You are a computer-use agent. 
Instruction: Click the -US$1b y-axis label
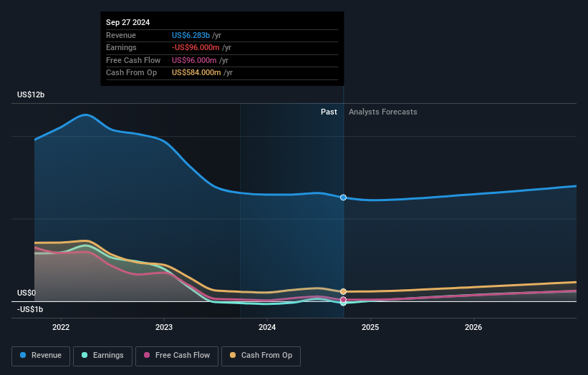(x=30, y=309)
